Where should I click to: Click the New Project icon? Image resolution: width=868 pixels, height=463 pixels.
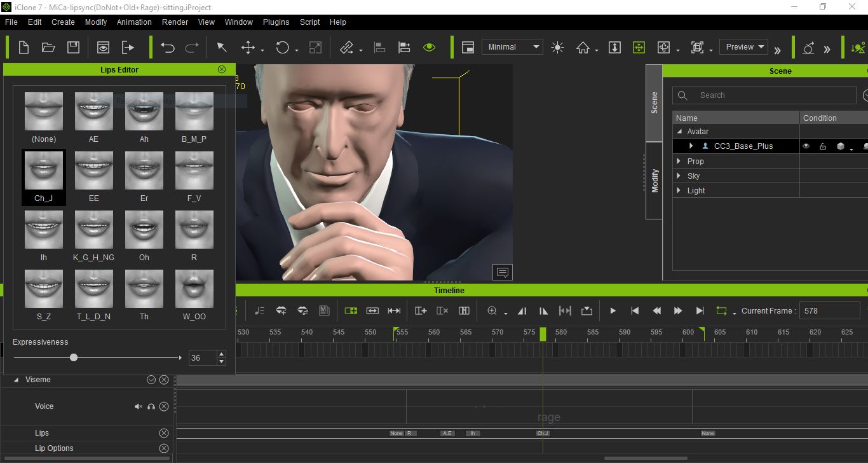[24, 47]
